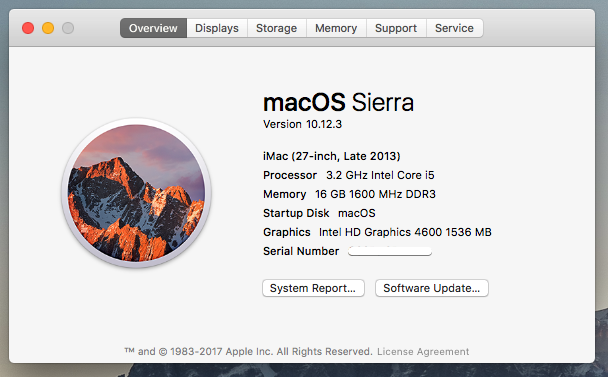Click the Apple copyright notice text
The image size is (608, 377).
[x=248, y=351]
